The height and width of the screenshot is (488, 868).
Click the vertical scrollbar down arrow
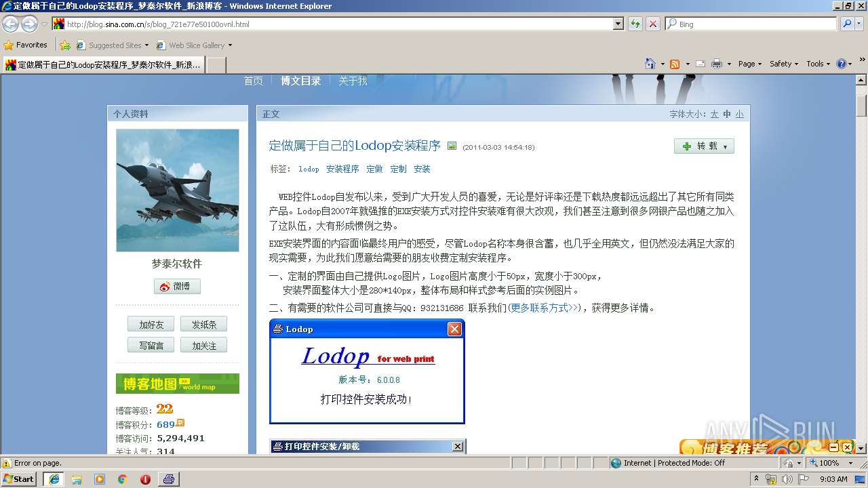(862, 448)
